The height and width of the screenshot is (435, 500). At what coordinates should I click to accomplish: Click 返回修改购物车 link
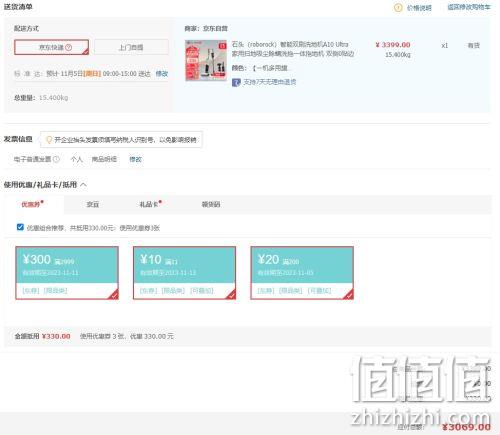(469, 7)
